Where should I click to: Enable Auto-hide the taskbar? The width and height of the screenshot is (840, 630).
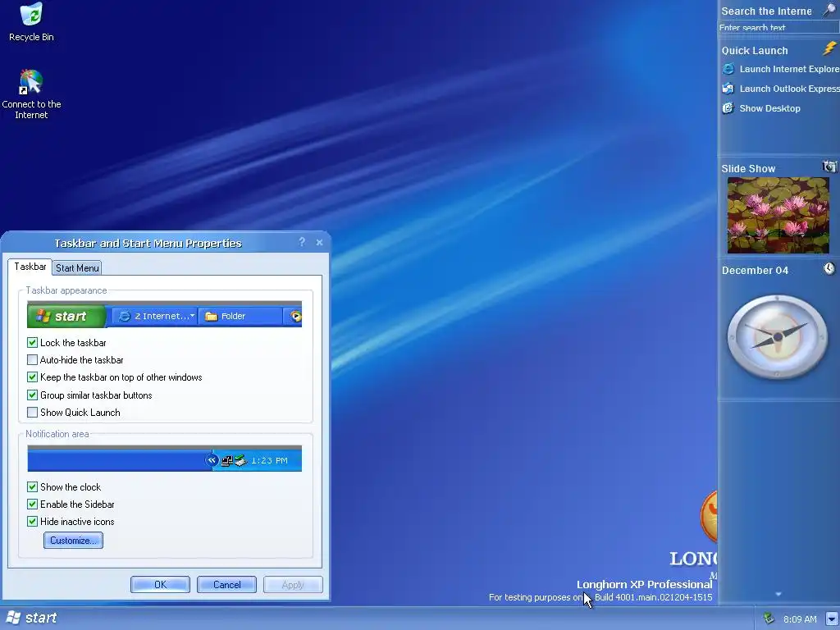point(32,359)
